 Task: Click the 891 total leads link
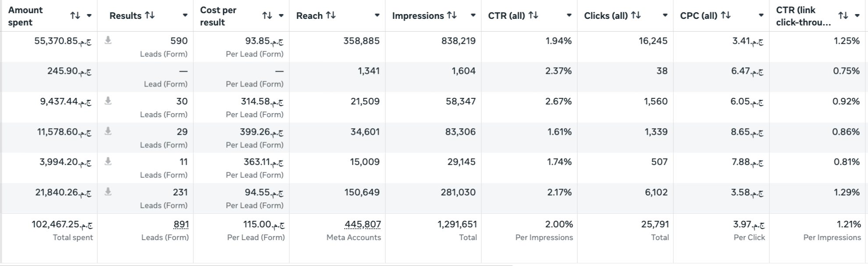point(181,224)
